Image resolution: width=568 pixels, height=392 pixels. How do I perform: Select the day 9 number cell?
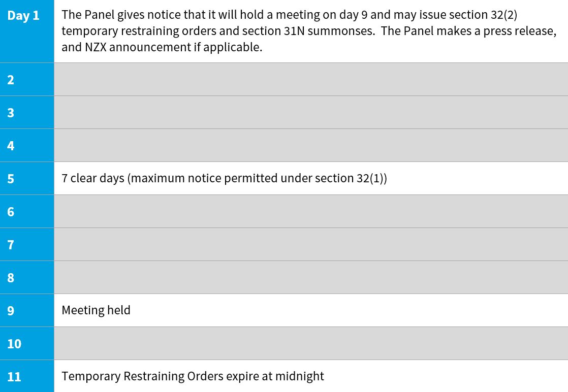pos(26,310)
